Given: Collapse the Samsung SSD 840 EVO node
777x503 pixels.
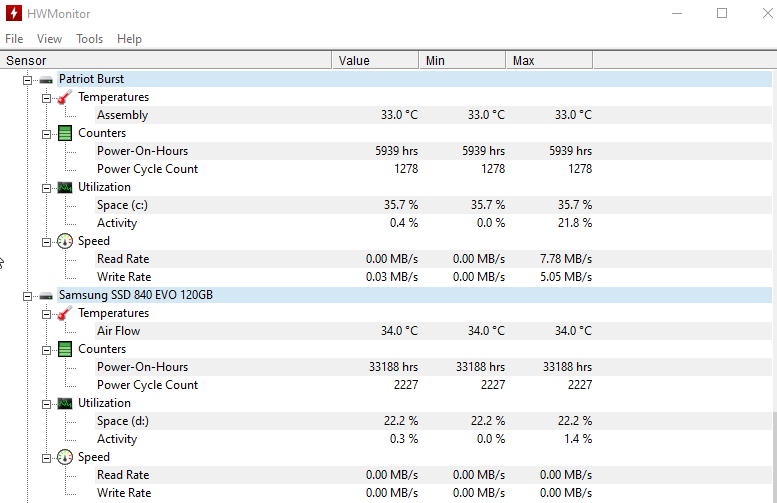Looking at the screenshot, I should (28, 296).
